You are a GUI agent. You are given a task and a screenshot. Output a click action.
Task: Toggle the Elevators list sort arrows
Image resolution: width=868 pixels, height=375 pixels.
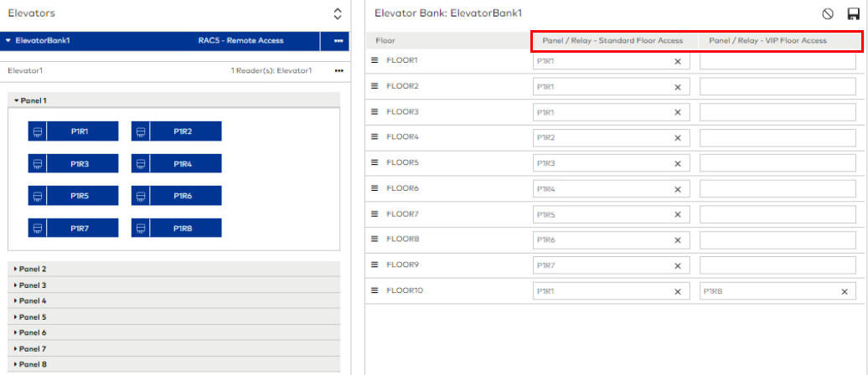[338, 13]
